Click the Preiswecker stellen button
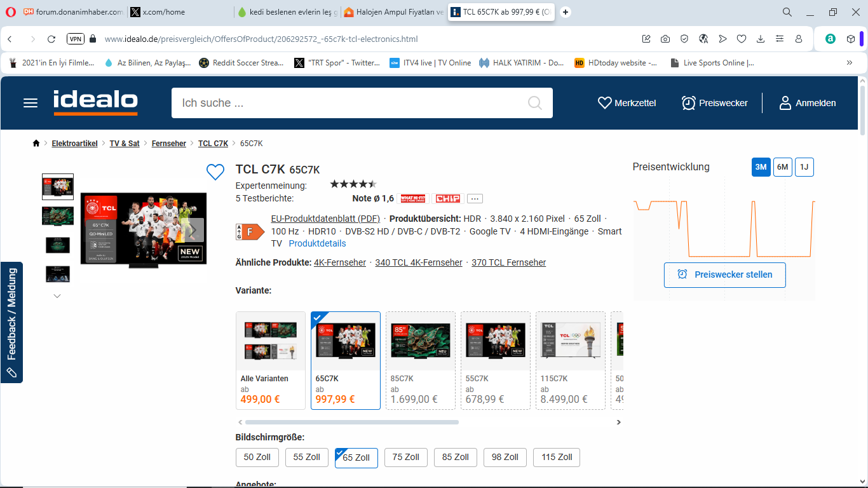This screenshot has width=868, height=488. (724, 275)
